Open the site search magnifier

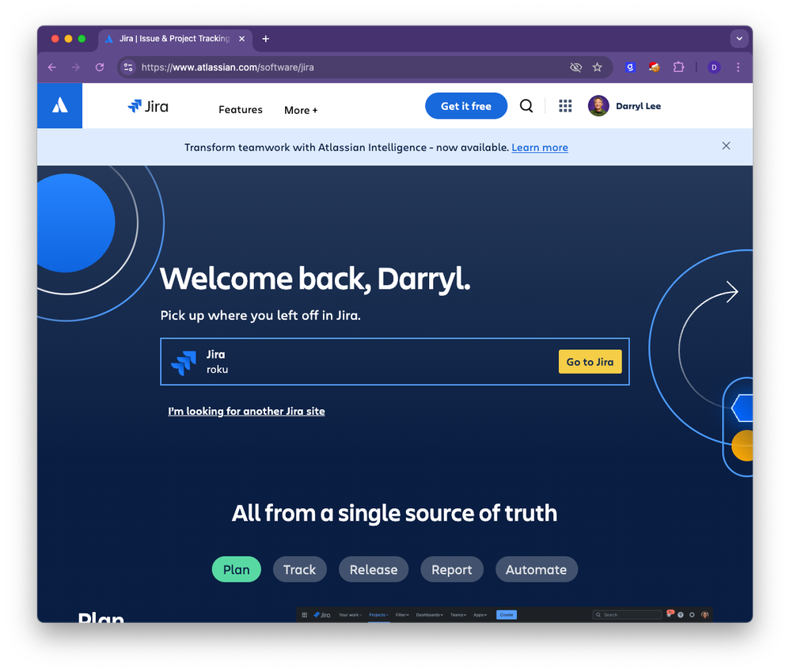coord(526,106)
